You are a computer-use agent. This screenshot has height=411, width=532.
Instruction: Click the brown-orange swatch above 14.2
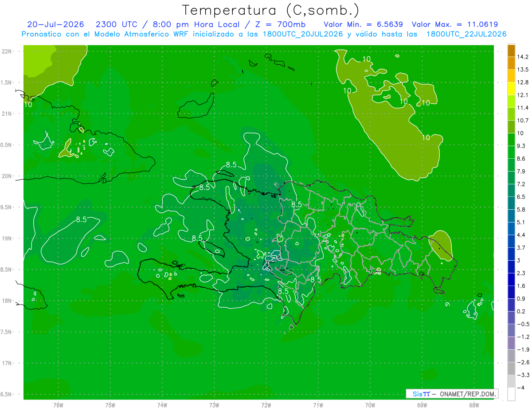point(511,51)
